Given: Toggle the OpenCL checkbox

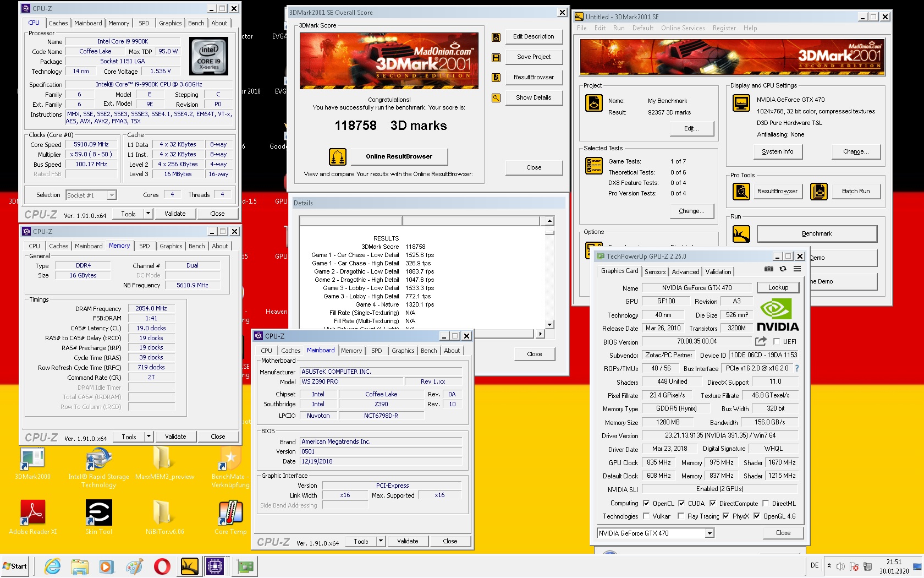Looking at the screenshot, I should tap(646, 503).
